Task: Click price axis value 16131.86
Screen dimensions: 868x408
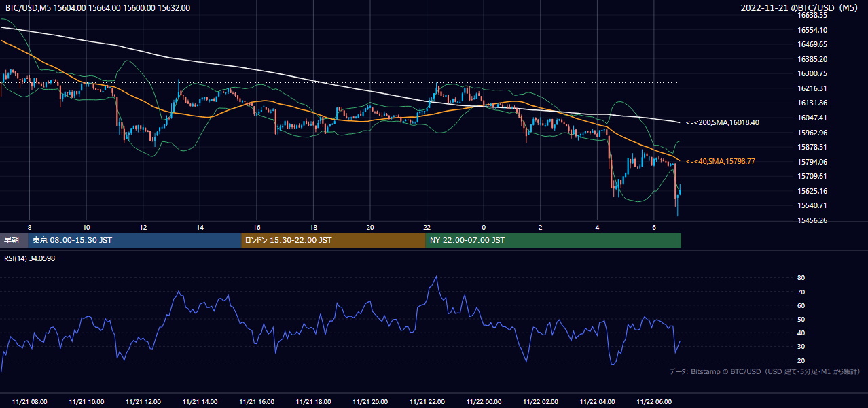Action: click(812, 103)
